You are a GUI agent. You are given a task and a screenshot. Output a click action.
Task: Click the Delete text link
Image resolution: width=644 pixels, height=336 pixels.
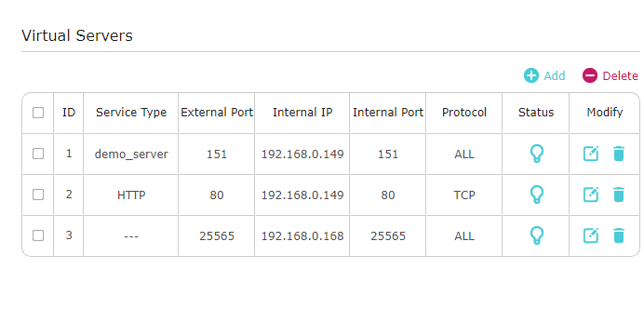(620, 75)
